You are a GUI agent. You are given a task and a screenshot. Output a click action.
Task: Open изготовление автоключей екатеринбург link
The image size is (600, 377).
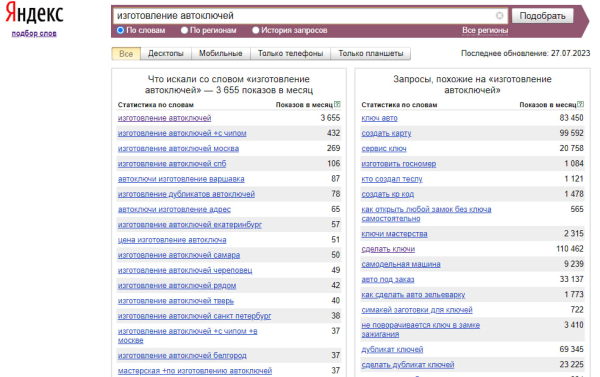(190, 225)
